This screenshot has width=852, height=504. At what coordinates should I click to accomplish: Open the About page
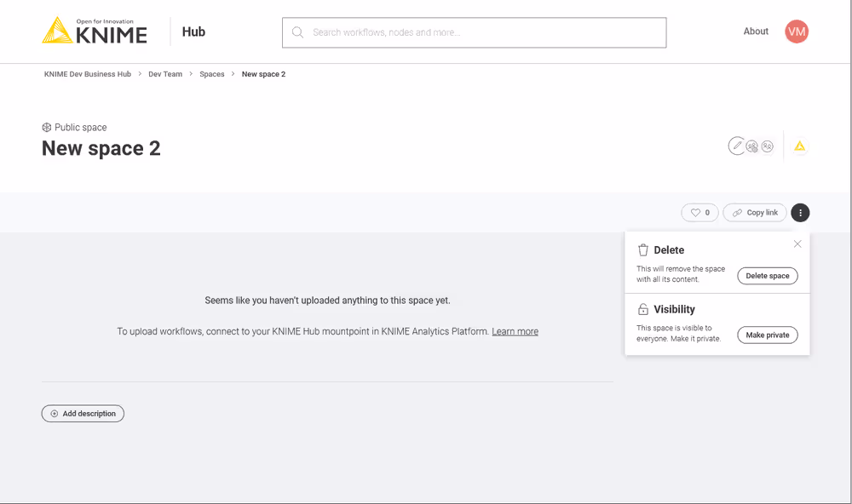pos(755,31)
